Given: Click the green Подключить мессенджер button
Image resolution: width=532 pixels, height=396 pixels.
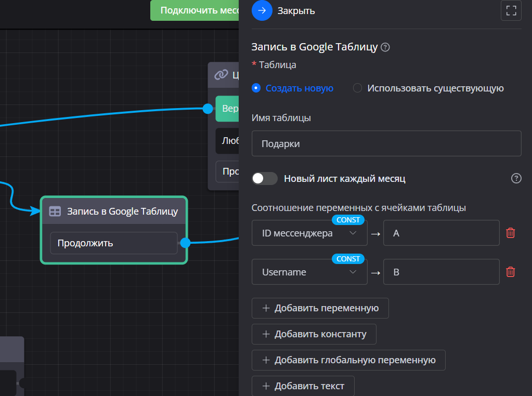Looking at the screenshot, I should click(194, 10).
